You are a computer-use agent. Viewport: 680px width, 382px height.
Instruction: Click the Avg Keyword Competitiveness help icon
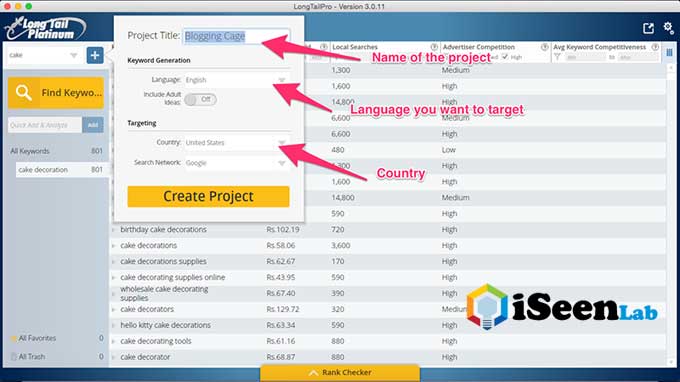(655, 47)
